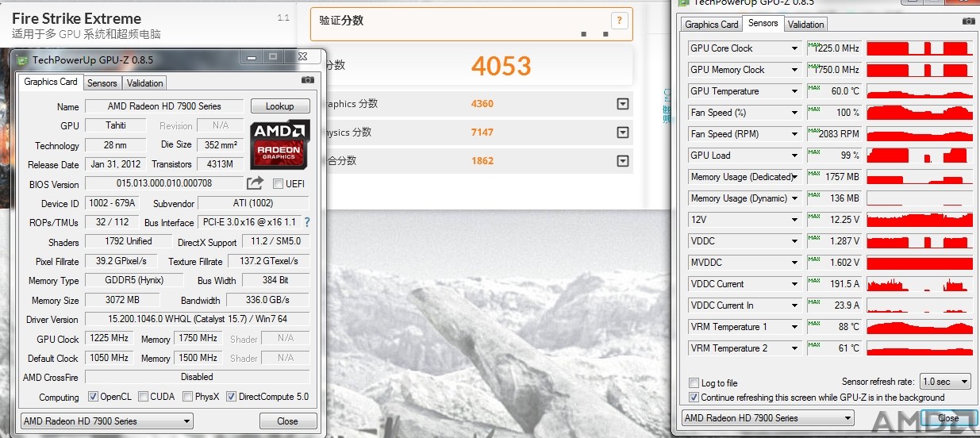Viewport: 980px width, 438px height.
Task: Minimize the left GPU-Z window
Action: pos(252,57)
